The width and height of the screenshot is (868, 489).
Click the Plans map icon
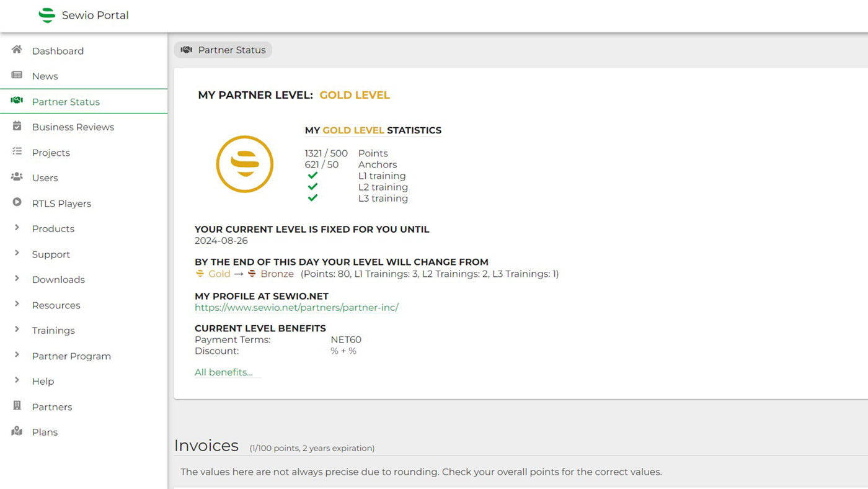[x=17, y=431]
